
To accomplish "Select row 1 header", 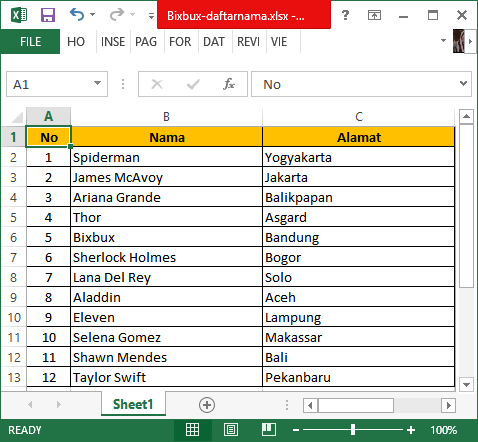I will [x=13, y=137].
